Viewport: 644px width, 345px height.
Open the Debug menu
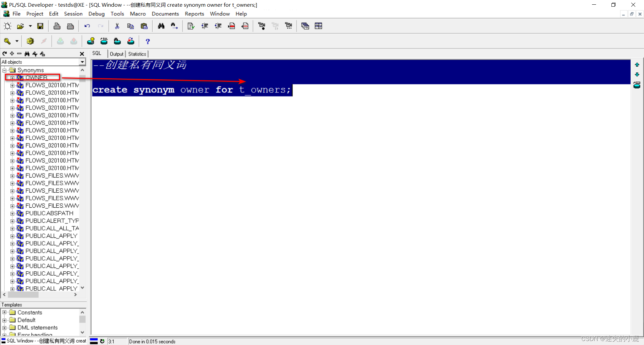tap(97, 14)
